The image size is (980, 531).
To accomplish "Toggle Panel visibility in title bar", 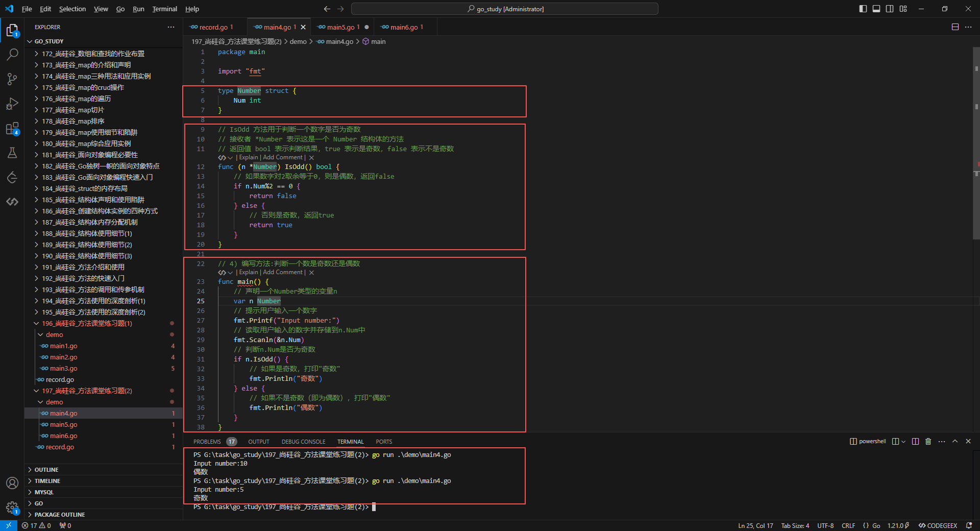I will pyautogui.click(x=876, y=9).
